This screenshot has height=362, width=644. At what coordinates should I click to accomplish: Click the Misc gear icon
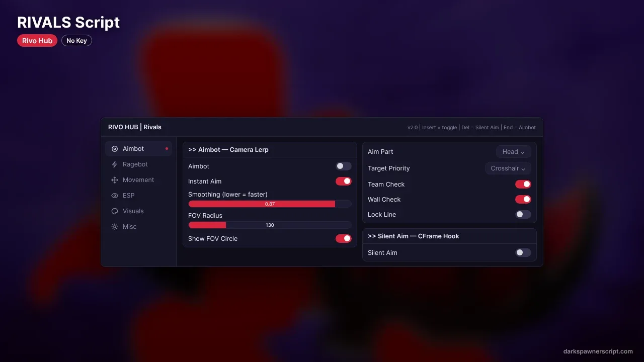pyautogui.click(x=115, y=227)
